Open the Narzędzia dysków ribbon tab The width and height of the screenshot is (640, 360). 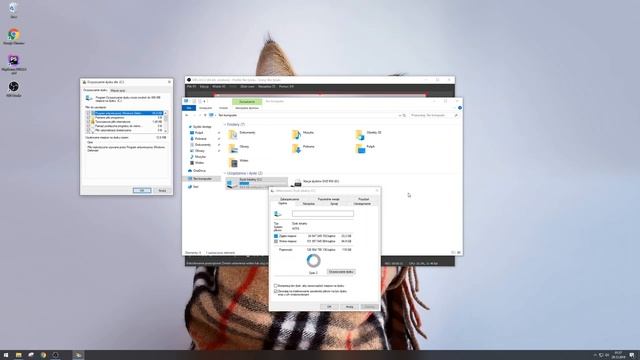tap(247, 108)
